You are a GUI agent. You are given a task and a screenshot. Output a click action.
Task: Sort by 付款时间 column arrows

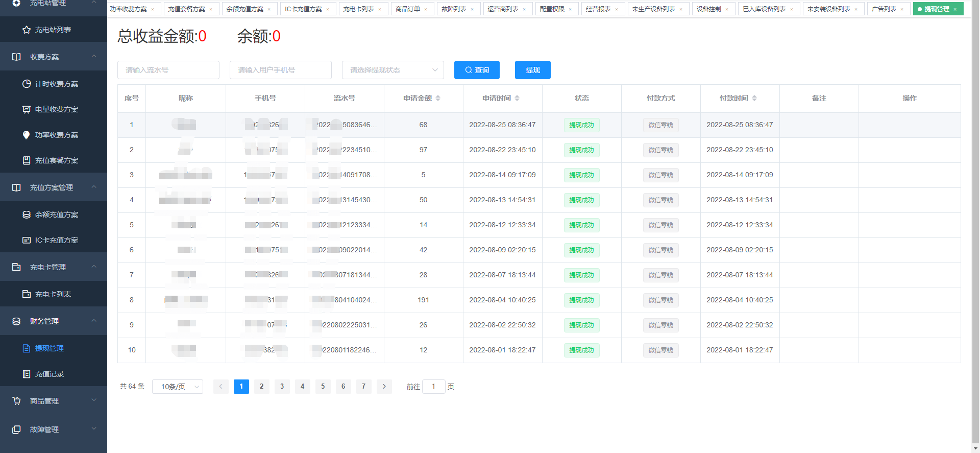pyautogui.click(x=754, y=98)
